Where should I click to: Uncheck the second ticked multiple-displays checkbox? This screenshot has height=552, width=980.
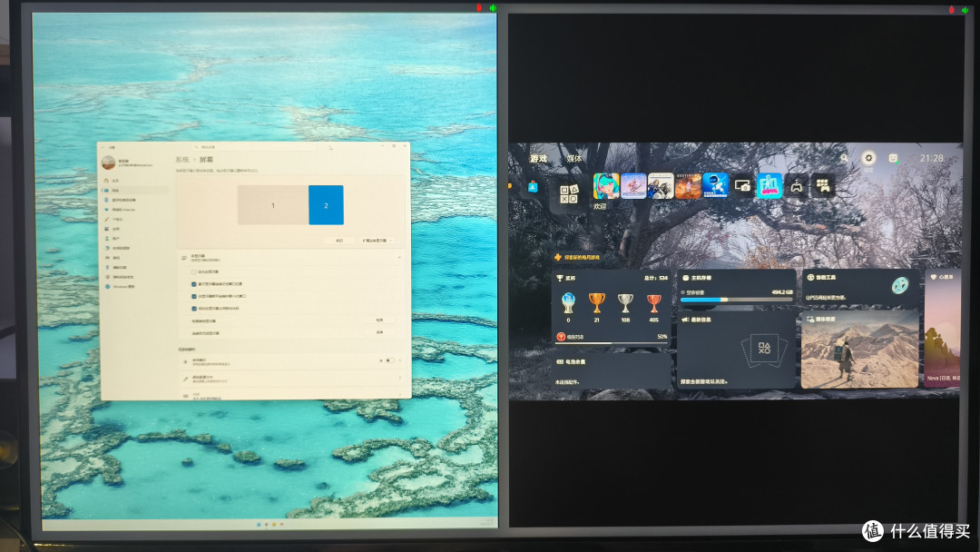click(194, 296)
